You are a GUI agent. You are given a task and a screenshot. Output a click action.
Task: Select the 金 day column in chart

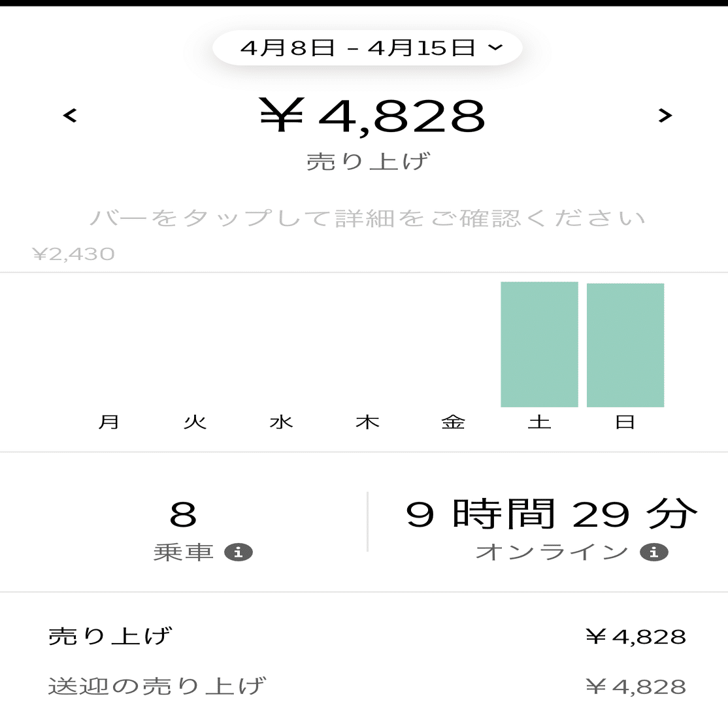coord(454,422)
